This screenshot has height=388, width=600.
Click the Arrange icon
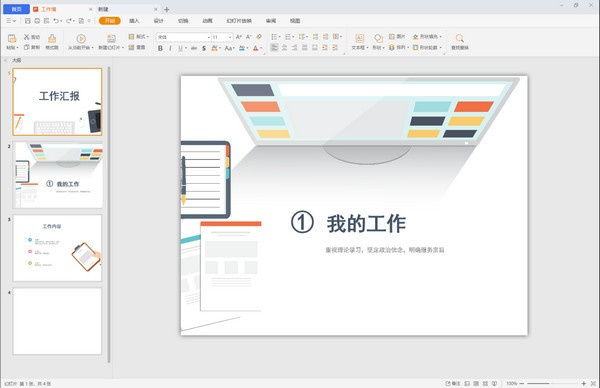tap(391, 47)
